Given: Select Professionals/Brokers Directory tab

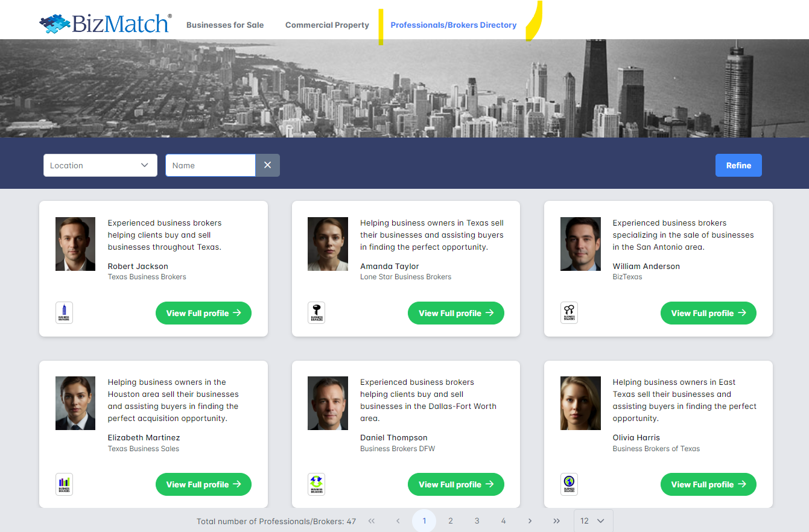Looking at the screenshot, I should [453, 25].
